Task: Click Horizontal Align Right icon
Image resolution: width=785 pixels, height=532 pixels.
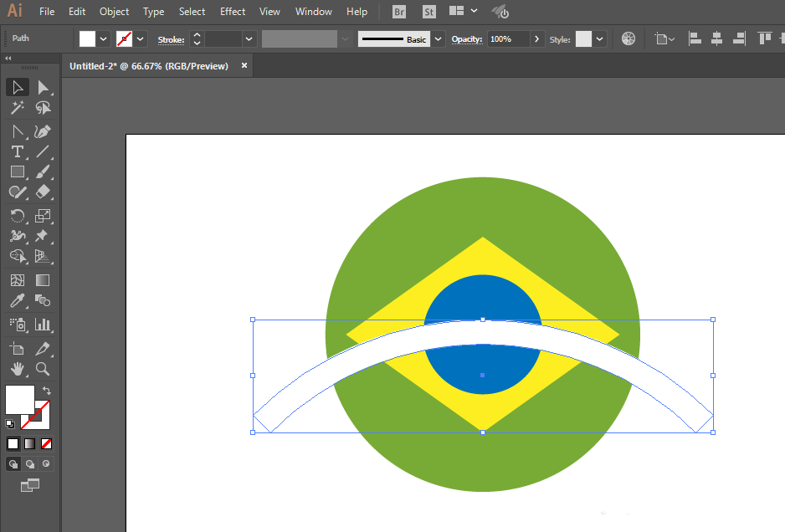Action: pyautogui.click(x=739, y=38)
